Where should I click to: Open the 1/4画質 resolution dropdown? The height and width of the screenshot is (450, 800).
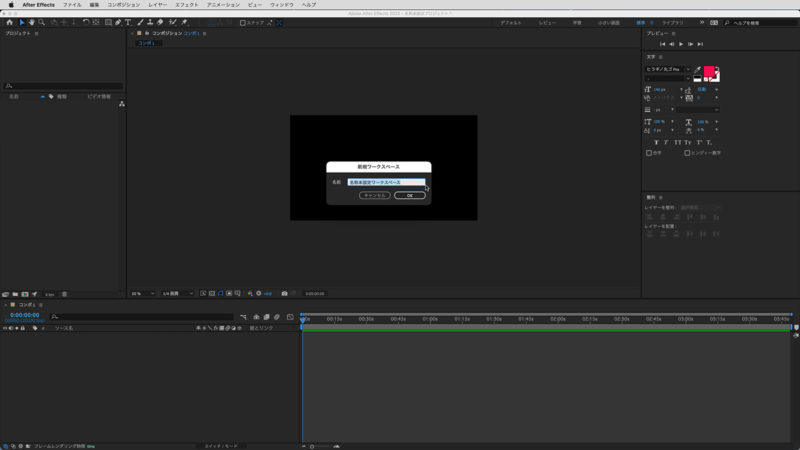click(x=176, y=293)
